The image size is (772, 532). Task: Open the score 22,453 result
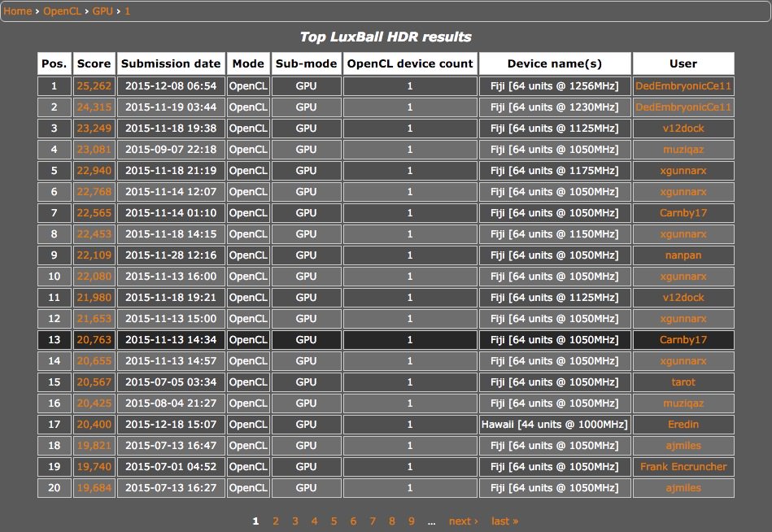(94, 233)
